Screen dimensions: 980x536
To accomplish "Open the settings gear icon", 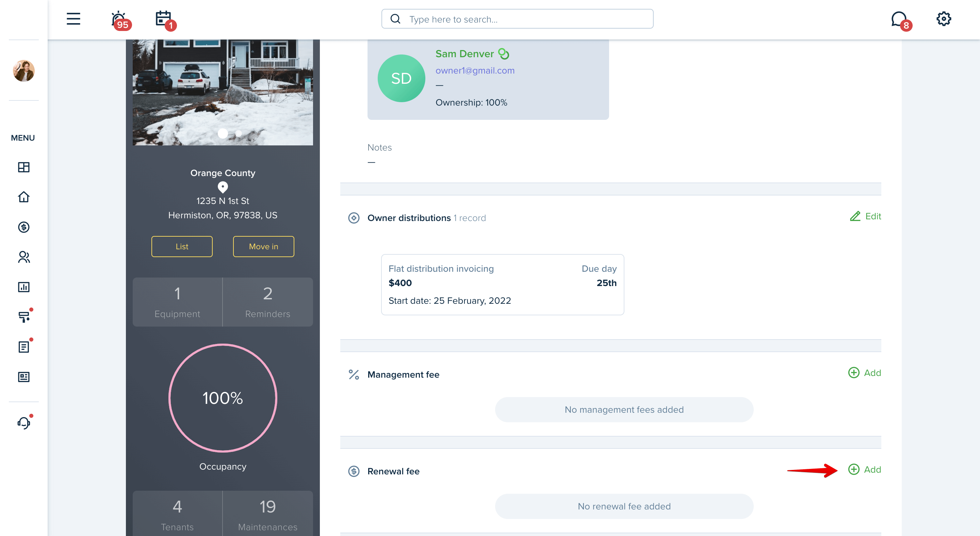I will click(944, 19).
